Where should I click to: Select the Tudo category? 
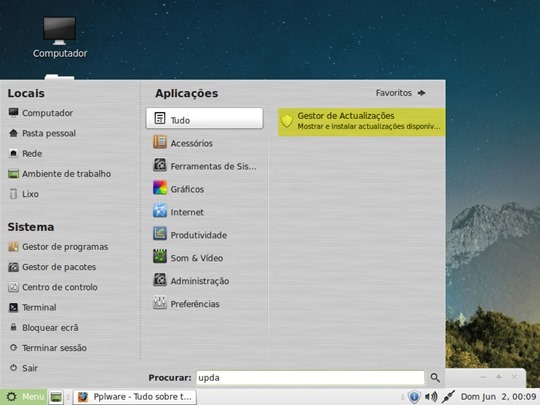[205, 118]
